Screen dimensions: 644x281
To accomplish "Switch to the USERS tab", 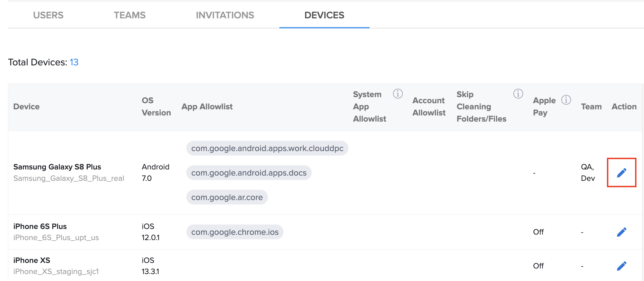I will click(48, 15).
